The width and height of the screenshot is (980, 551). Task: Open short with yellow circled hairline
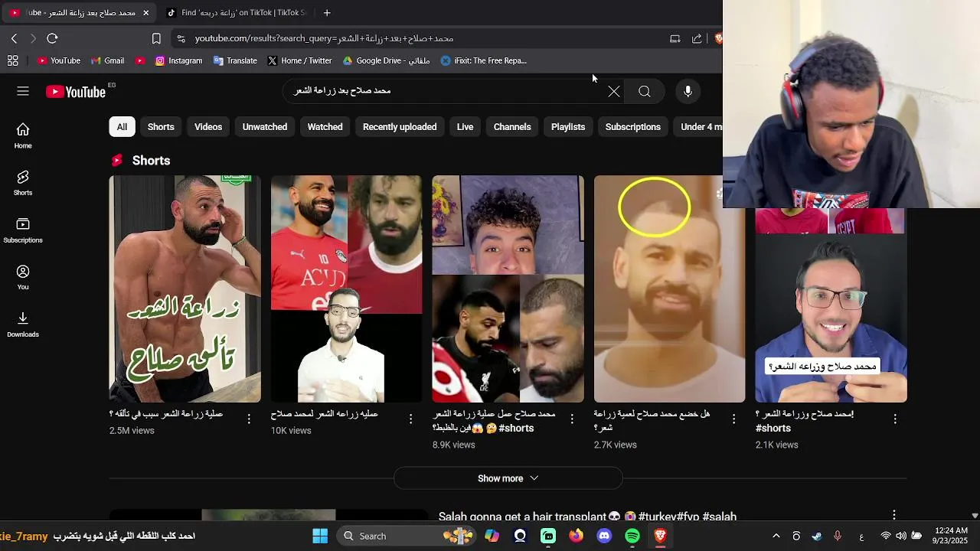tap(669, 289)
